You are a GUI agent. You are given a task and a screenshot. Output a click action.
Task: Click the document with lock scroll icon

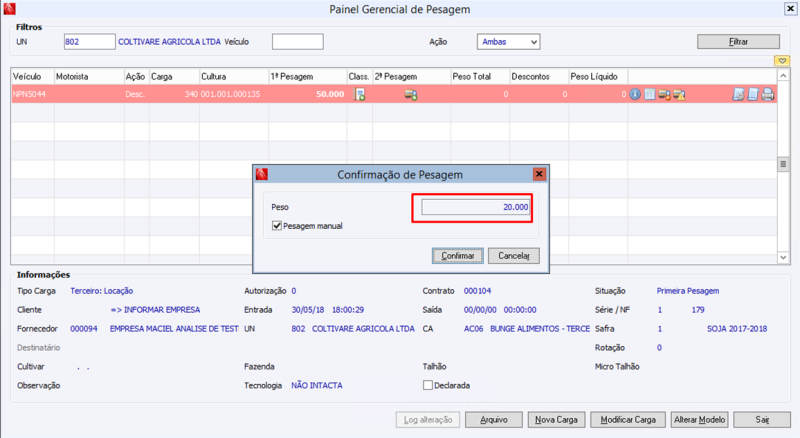(x=738, y=94)
